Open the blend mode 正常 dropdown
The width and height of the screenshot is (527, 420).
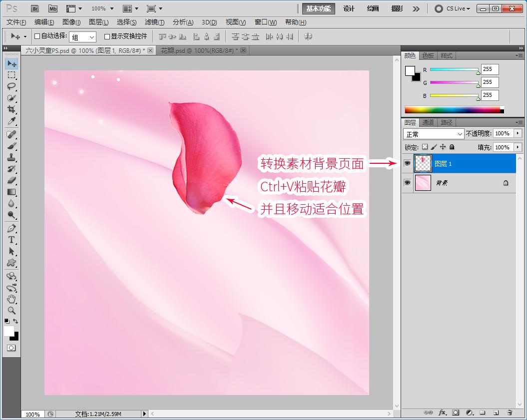point(434,134)
